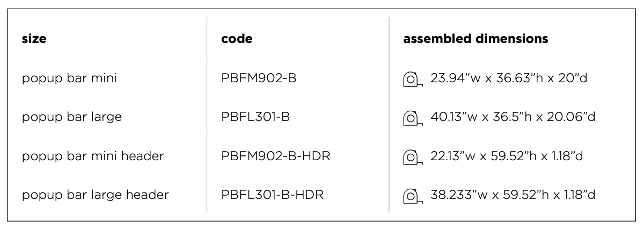Click the tape measure icon beside 23.94"w dimensions
This screenshot has width=644, height=228.
pos(413,79)
